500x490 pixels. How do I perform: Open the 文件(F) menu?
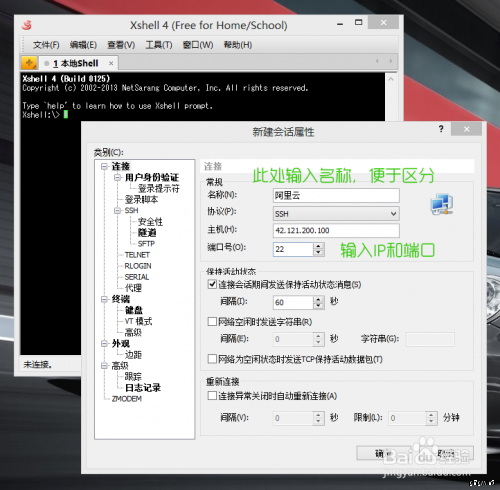(x=46, y=45)
